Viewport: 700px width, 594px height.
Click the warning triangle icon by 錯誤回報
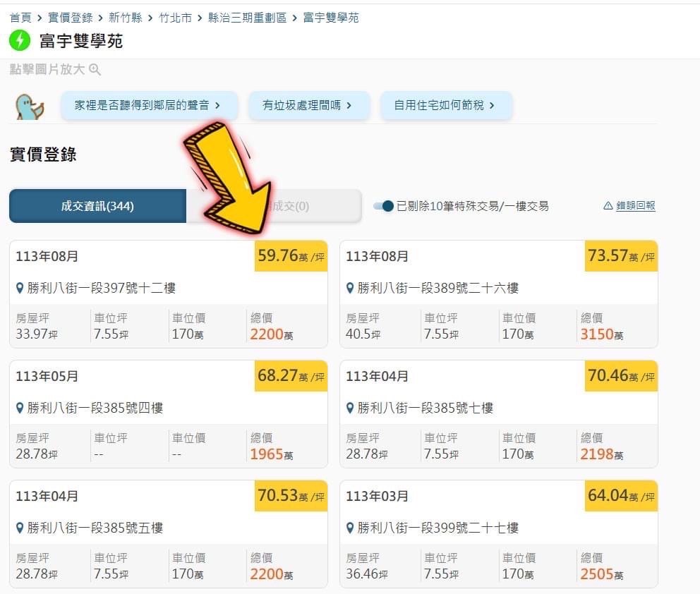(x=608, y=206)
